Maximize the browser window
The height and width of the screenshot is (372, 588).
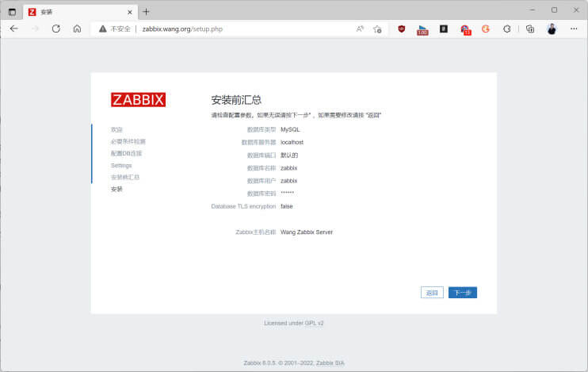click(x=554, y=10)
